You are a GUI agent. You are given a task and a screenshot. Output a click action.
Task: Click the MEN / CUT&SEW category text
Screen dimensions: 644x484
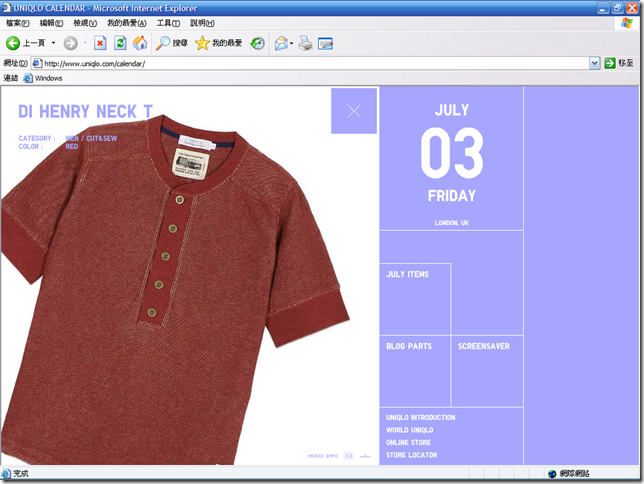tap(91, 138)
